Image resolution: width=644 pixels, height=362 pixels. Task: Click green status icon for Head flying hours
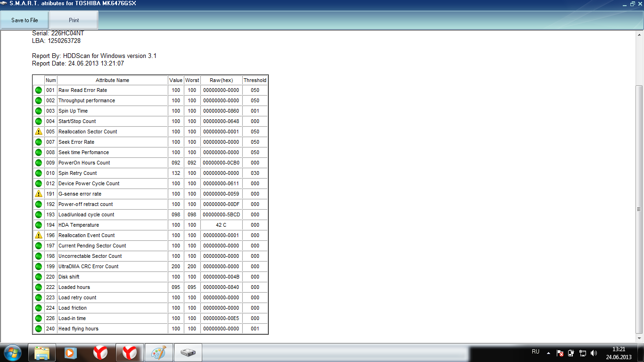(39, 329)
